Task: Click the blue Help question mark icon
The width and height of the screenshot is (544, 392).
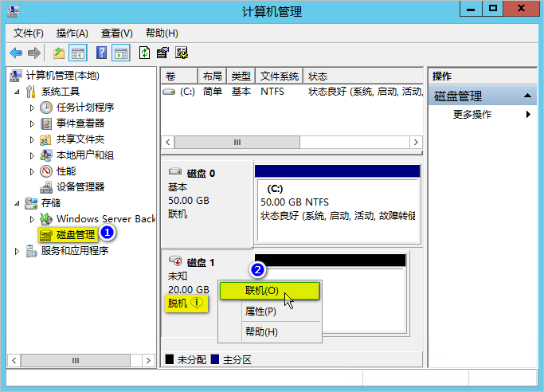Action: coord(101,53)
